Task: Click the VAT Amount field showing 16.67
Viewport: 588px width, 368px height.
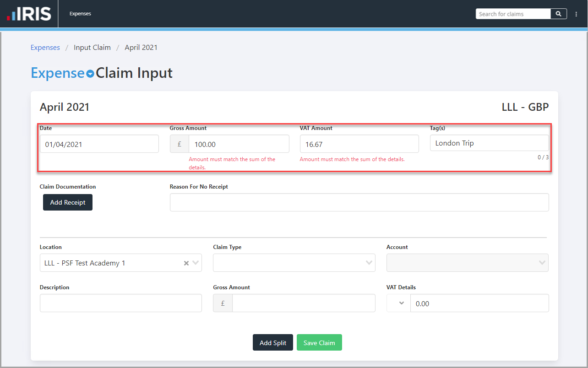Action: tap(359, 144)
